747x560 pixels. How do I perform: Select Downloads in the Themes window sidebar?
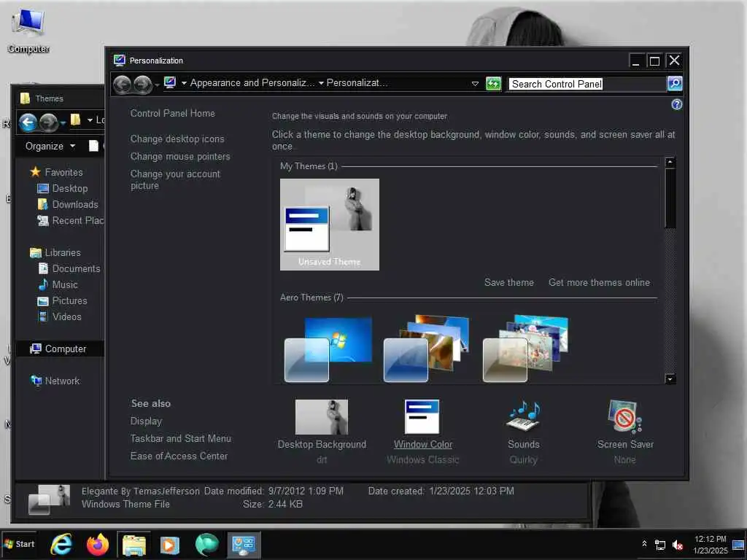coord(68,205)
